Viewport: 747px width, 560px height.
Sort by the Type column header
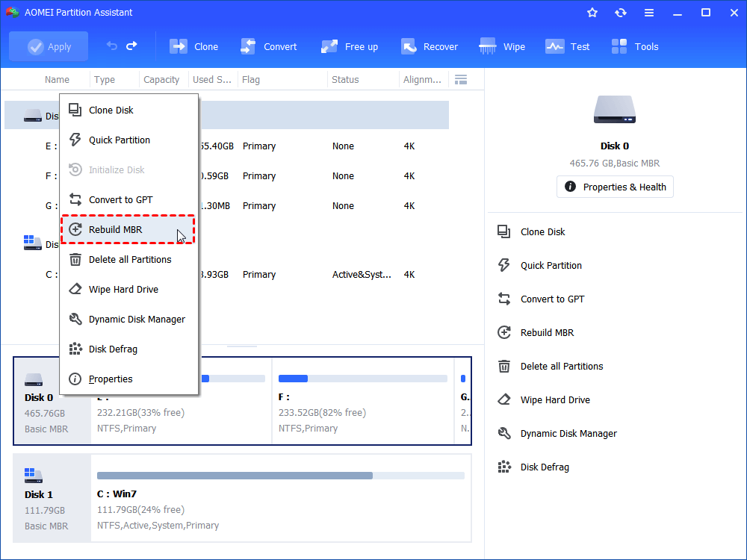(x=105, y=80)
